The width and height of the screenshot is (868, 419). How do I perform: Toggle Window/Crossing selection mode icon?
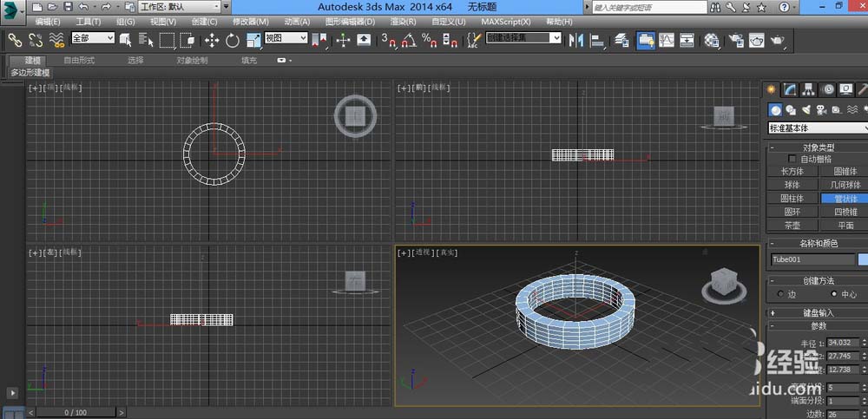(188, 40)
